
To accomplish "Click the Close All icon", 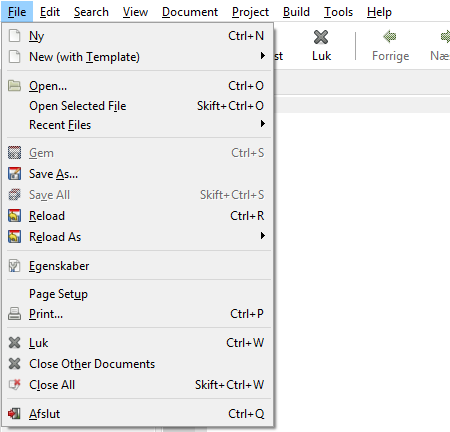I will [x=14, y=385].
